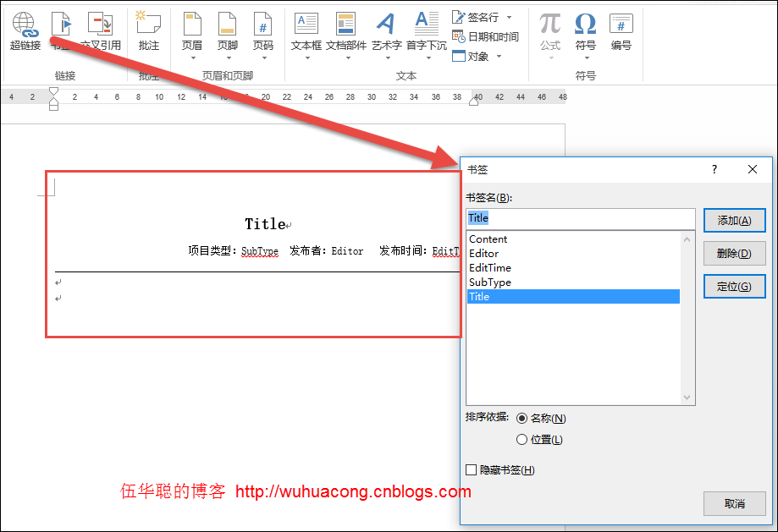Click bookmark list scroll down arrow

pyautogui.click(x=687, y=398)
